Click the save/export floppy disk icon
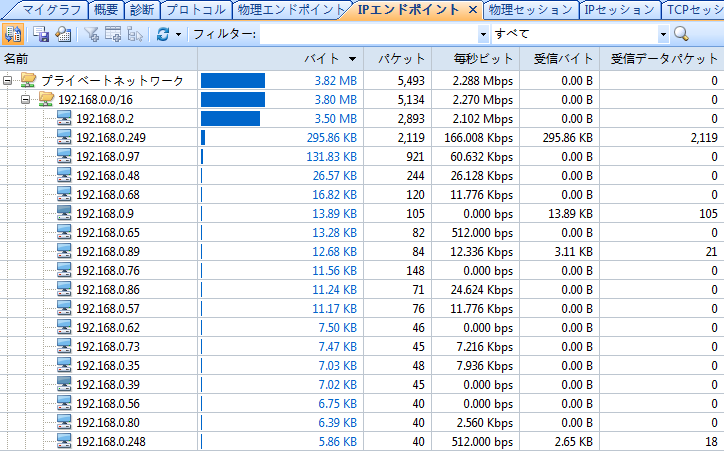724x451 pixels. click(x=41, y=34)
